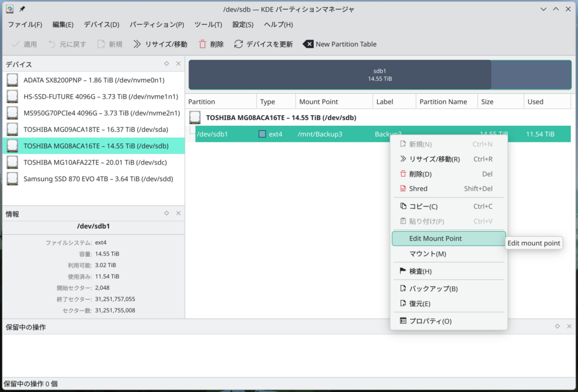
Task: Click the Resize/Move (リサイズ/移動) toolbar icon
Action: 137,44
